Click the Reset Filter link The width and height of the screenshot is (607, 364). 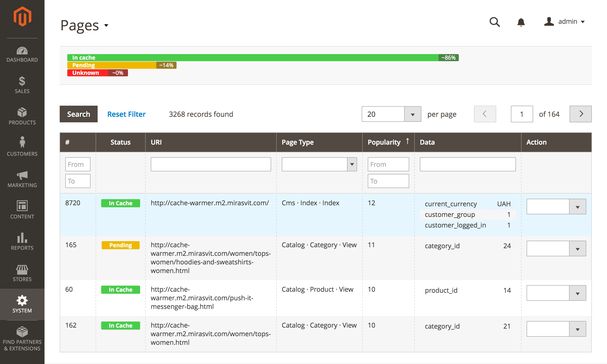(x=126, y=114)
